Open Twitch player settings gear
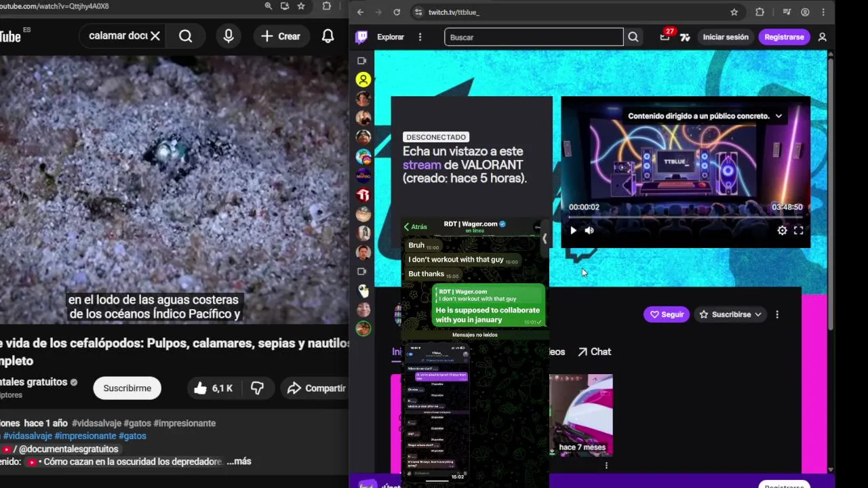Viewport: 868px width, 488px height. [782, 230]
